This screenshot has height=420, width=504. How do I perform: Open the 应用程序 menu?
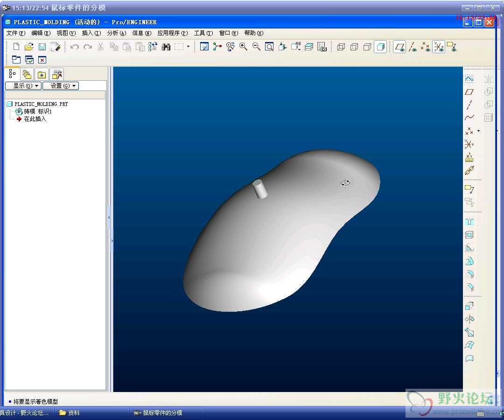[x=173, y=33]
